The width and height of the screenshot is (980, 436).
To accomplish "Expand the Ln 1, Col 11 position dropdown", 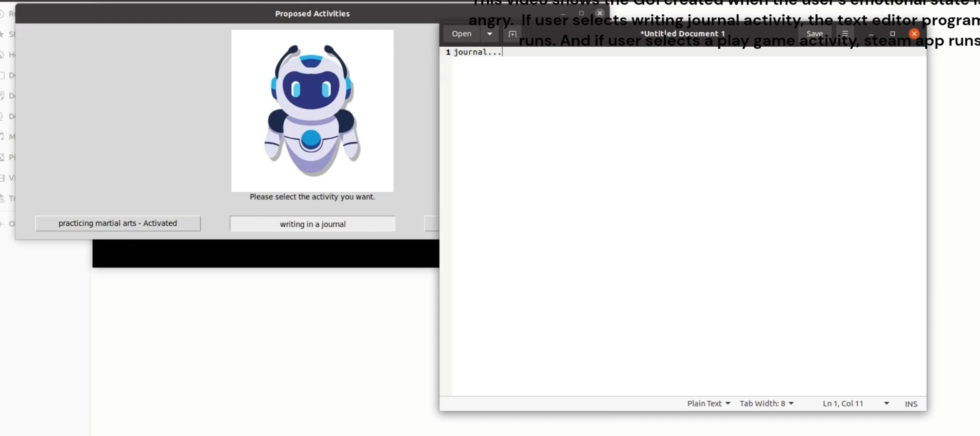I will tap(886, 403).
